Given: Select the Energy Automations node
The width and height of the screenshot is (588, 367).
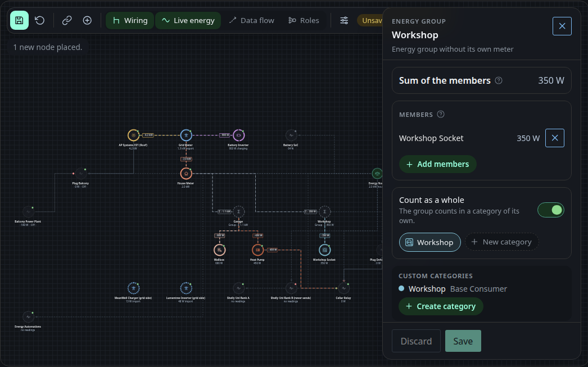Looking at the screenshot, I should click(28, 317).
